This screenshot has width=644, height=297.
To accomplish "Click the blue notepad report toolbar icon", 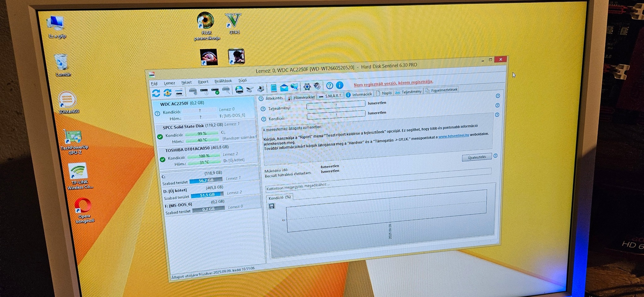I will pyautogui.click(x=274, y=88).
